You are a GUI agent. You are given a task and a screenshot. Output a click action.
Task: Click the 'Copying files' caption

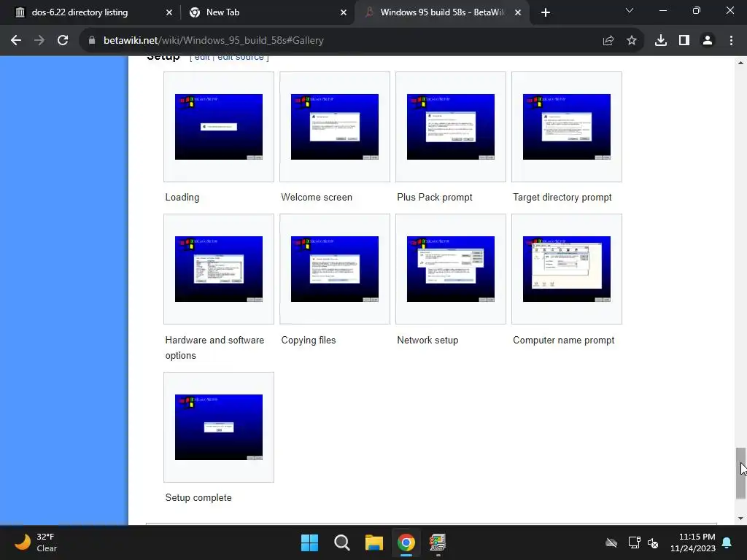coord(309,340)
